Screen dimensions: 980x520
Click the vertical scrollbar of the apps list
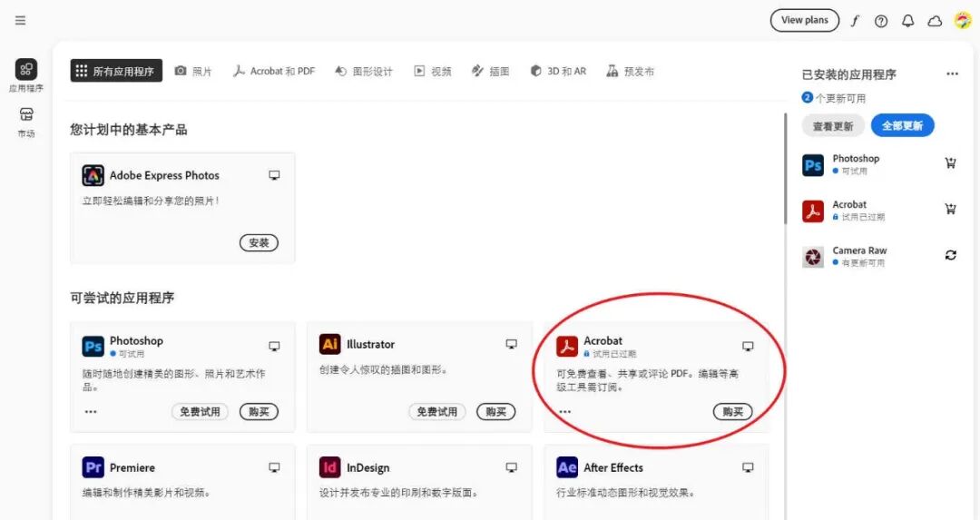click(786, 169)
